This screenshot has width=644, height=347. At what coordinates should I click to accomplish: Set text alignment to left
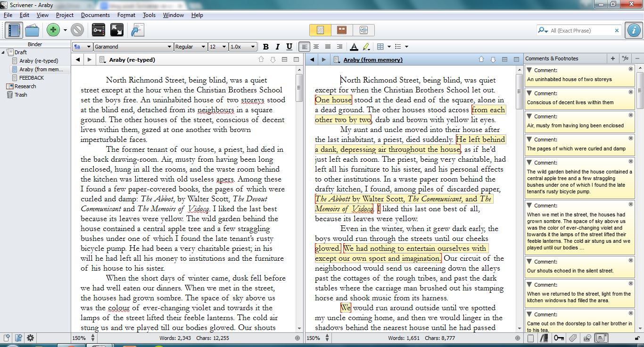click(305, 47)
